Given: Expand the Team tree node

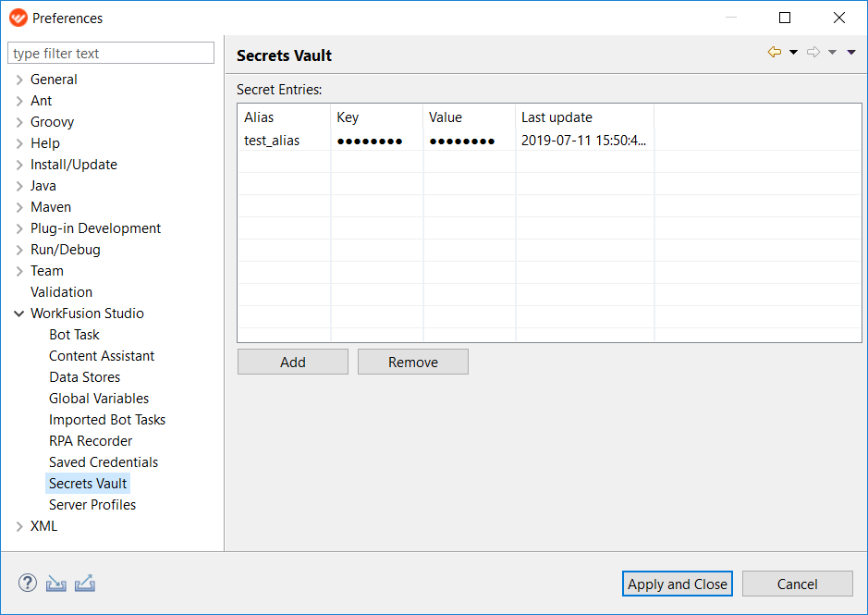Looking at the screenshot, I should tap(19, 271).
